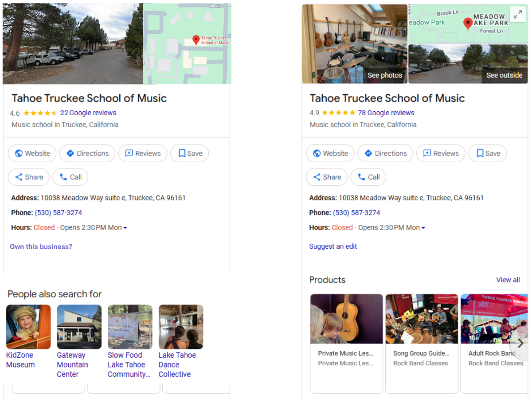Expand the map using the fullscreen arrows icon
The image size is (532, 399).
click(517, 15)
